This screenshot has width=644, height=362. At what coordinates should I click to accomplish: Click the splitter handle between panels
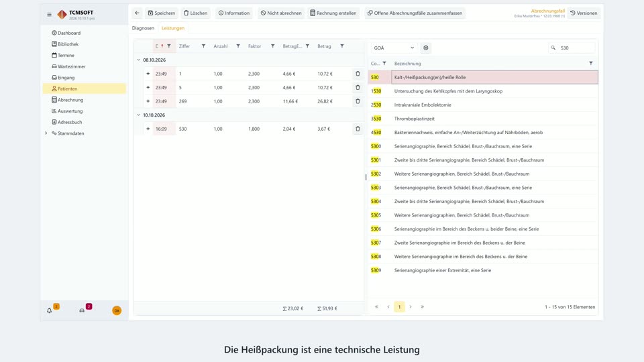(366, 177)
